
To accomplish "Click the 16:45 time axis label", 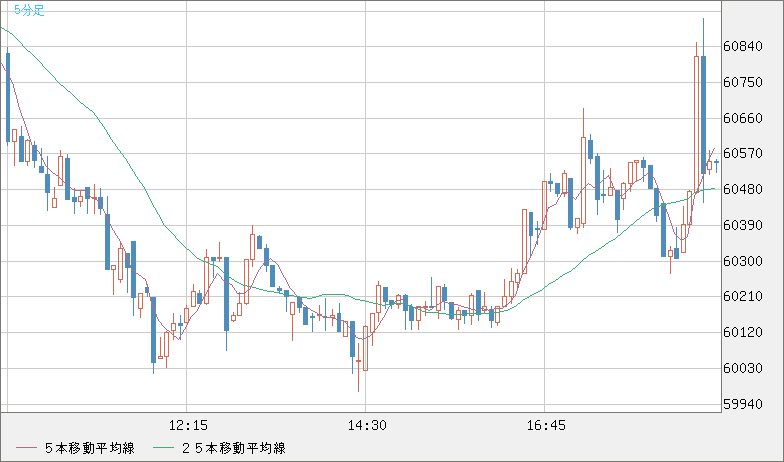I will click(546, 426).
